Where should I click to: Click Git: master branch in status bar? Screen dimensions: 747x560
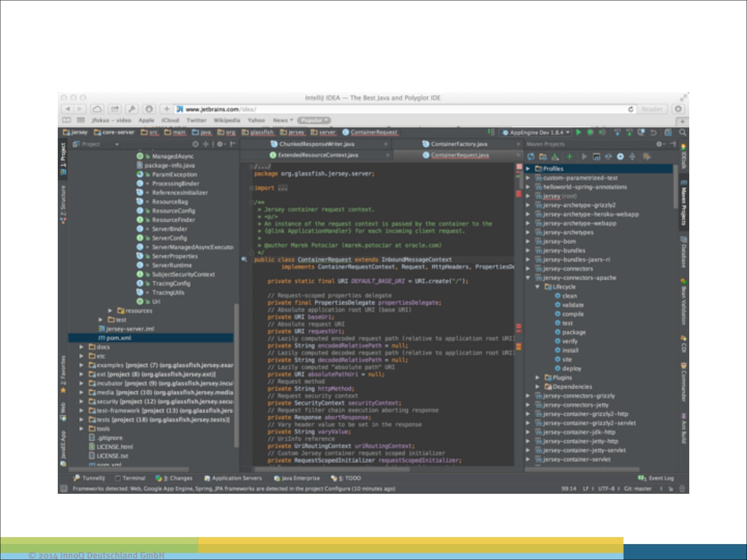pyautogui.click(x=638, y=489)
